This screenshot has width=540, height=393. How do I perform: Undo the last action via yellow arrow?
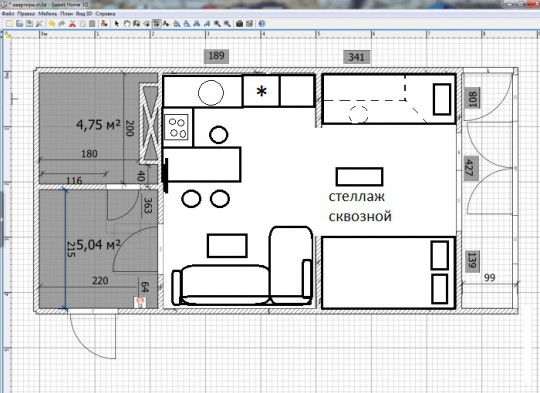pyautogui.click(x=52, y=23)
